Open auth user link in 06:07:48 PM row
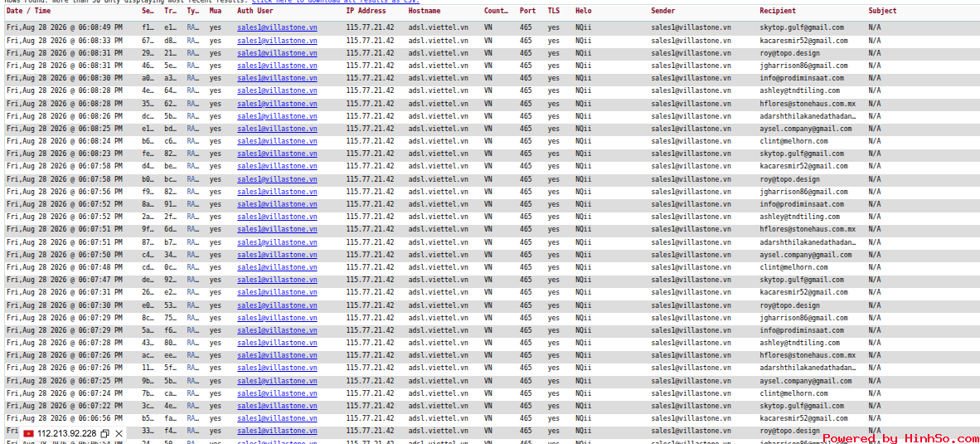 [277, 267]
